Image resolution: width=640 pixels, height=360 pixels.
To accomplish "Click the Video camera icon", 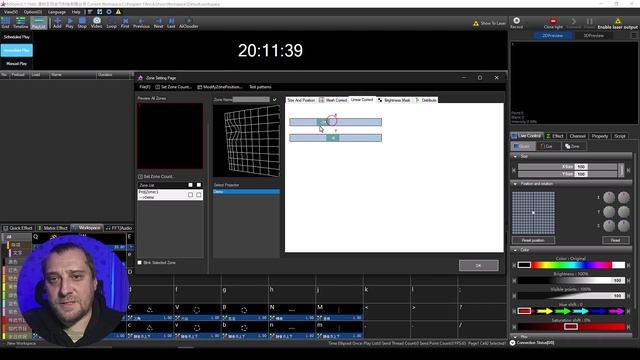I will click(x=97, y=22).
